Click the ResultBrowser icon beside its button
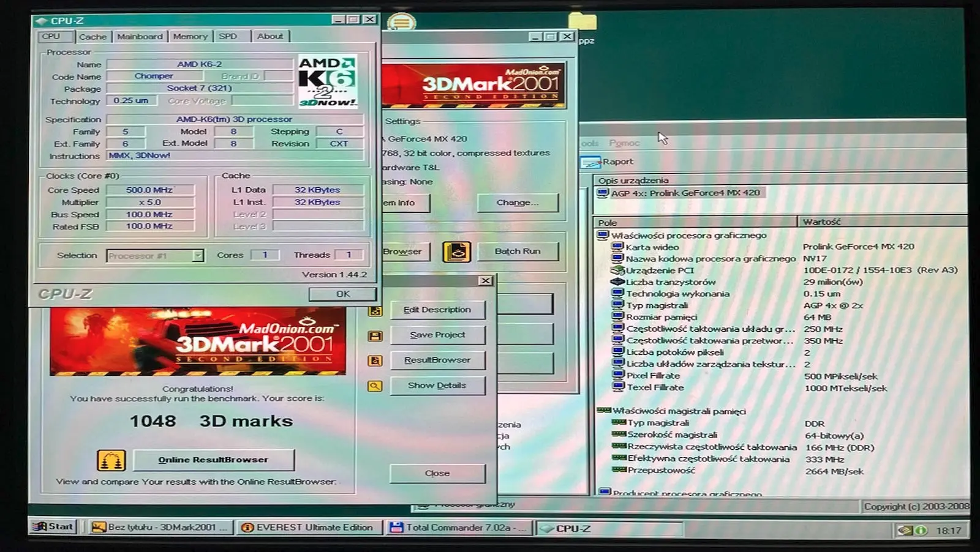Viewport: 980px width, 552px height. (x=375, y=361)
